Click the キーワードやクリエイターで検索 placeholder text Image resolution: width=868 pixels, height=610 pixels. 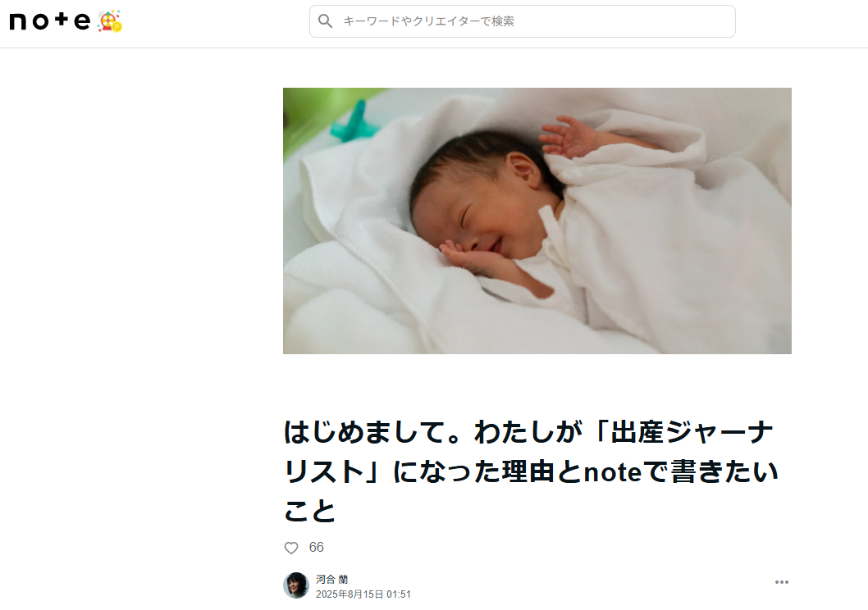point(428,21)
